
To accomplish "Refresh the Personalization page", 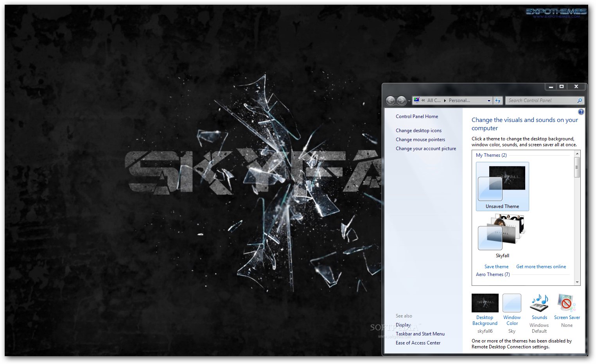I will [498, 100].
